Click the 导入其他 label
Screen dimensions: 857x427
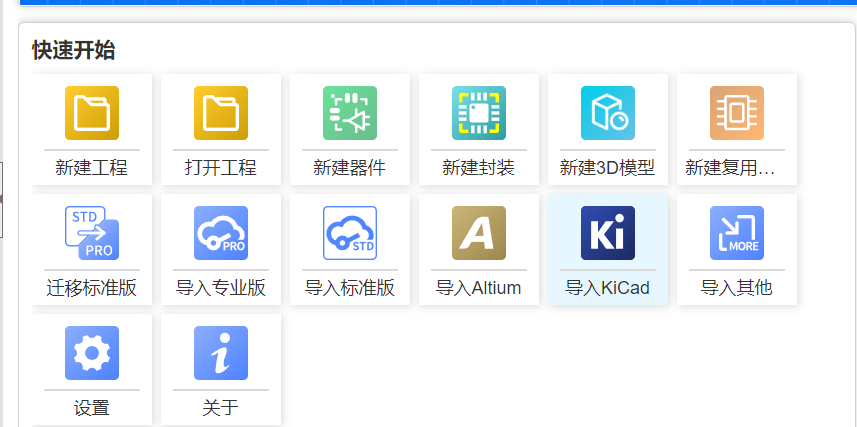point(737,288)
